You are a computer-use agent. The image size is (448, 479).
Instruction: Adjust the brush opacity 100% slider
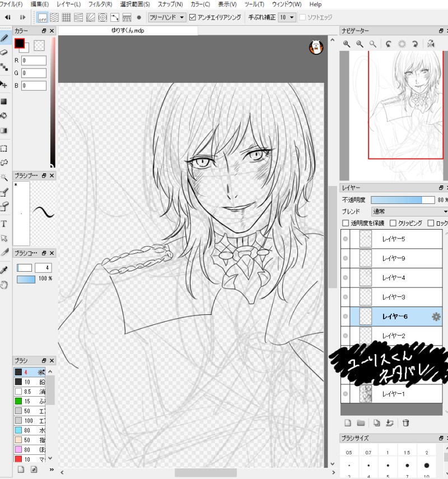26,279
